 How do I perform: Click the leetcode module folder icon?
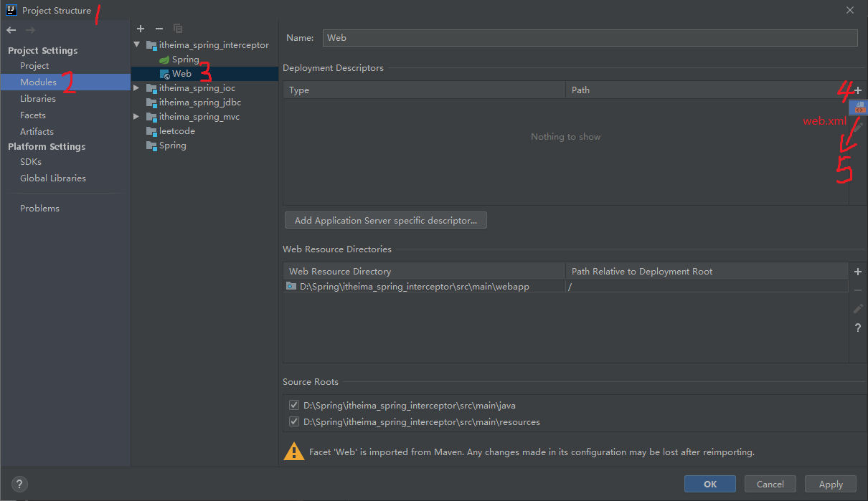[x=151, y=131]
